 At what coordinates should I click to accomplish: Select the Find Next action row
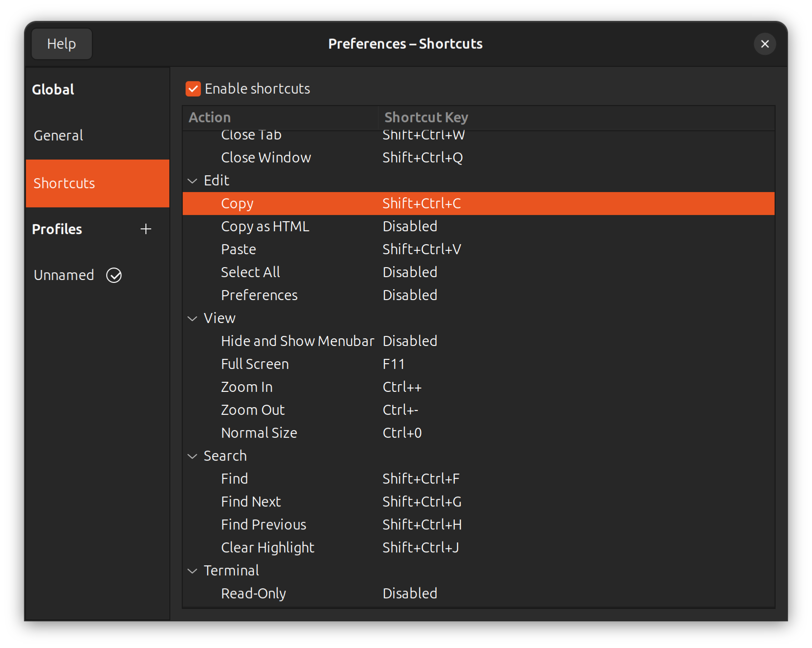tap(478, 502)
